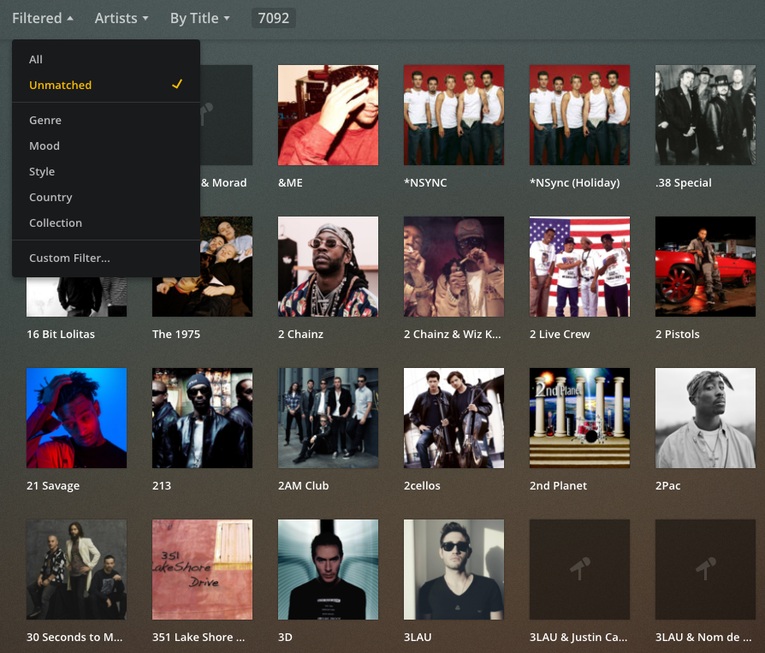Click the '2cellos' artist name

pyautogui.click(x=422, y=486)
